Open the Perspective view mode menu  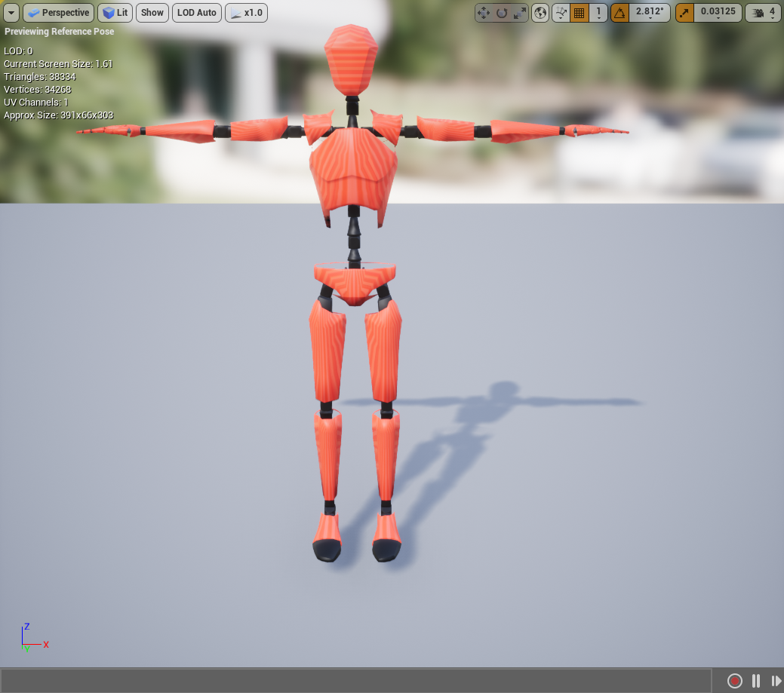(x=59, y=13)
